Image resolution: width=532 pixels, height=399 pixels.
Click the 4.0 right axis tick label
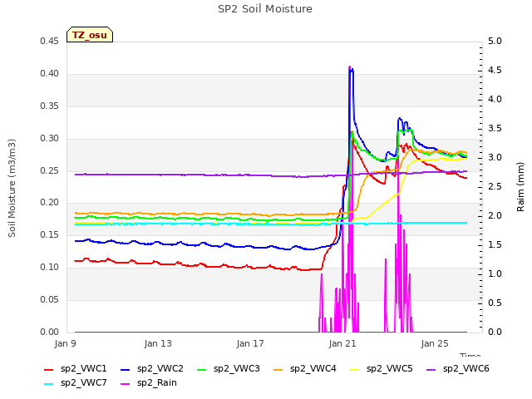495,100
